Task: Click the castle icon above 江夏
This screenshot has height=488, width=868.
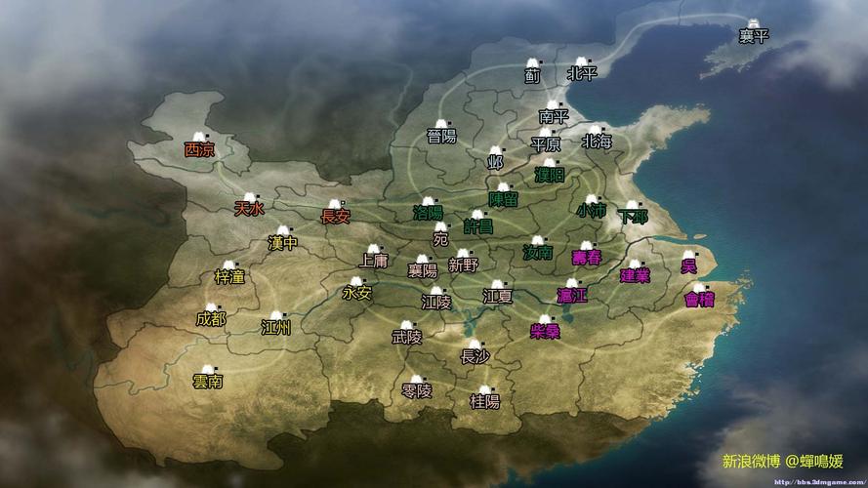Action: [497, 284]
